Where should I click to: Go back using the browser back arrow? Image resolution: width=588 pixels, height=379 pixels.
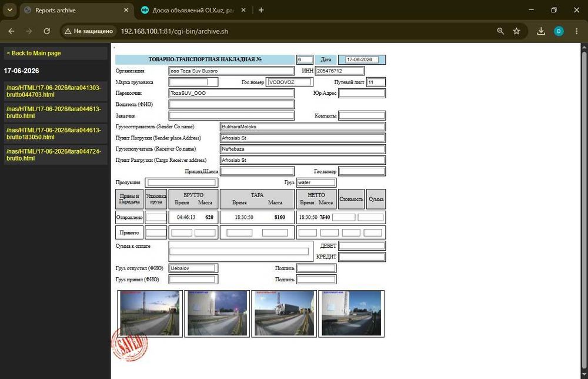click(x=11, y=31)
